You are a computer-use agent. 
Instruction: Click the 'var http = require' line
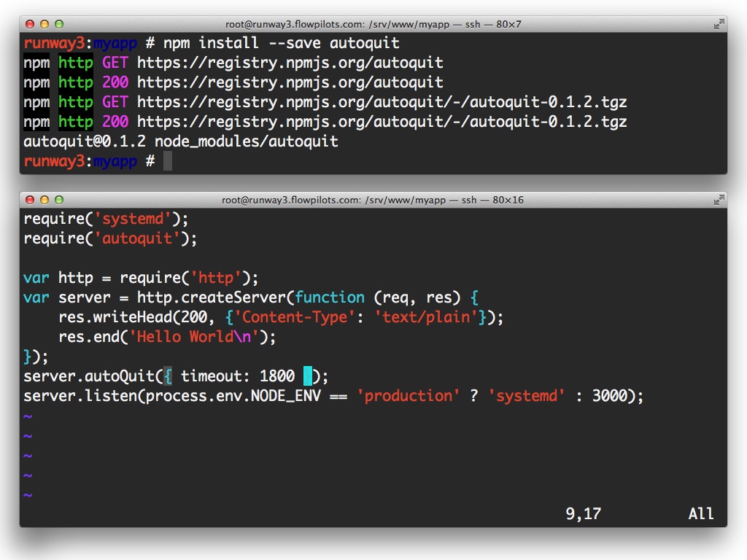click(x=141, y=278)
